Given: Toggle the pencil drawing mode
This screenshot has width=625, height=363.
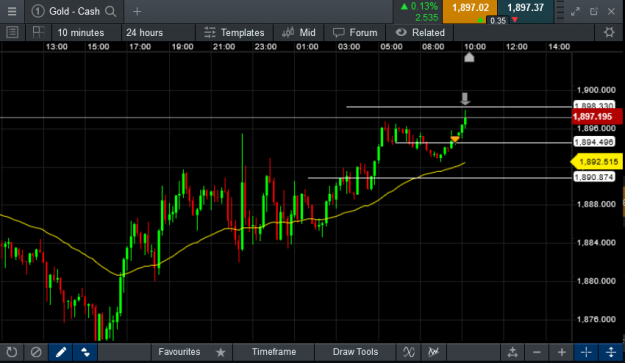Looking at the screenshot, I should [61, 352].
